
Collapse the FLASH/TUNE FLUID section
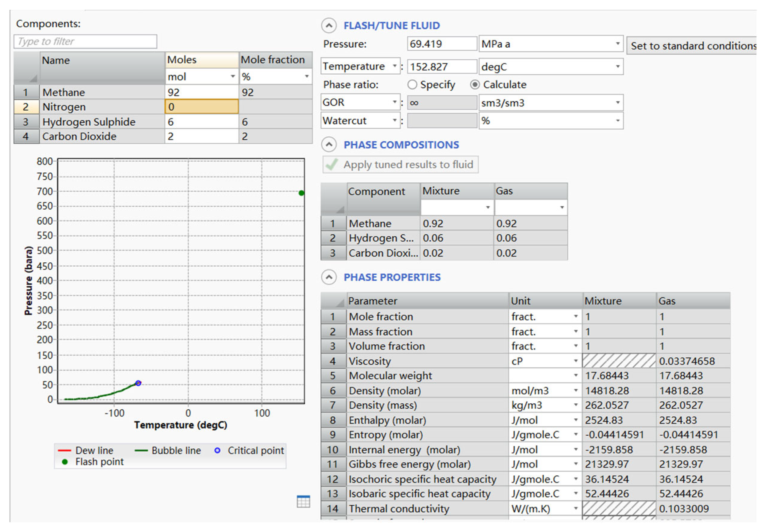329,25
